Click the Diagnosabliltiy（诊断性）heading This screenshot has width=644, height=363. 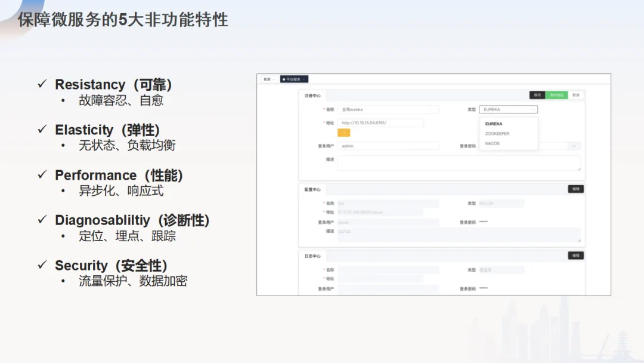132,220
